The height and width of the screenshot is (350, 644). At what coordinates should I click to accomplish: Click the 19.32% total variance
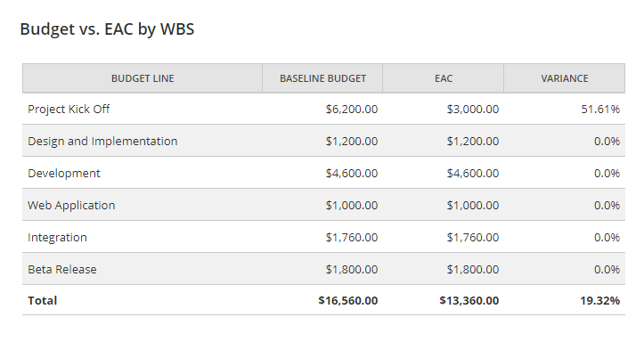(x=599, y=301)
